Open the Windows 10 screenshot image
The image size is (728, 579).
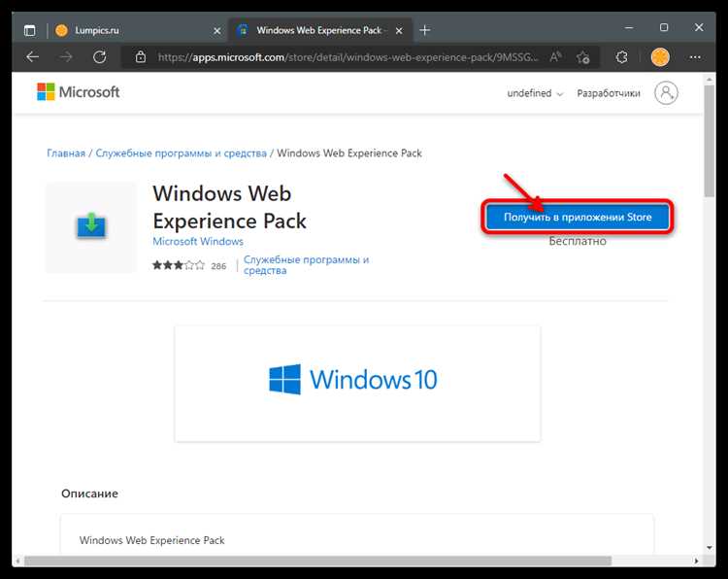click(x=357, y=384)
